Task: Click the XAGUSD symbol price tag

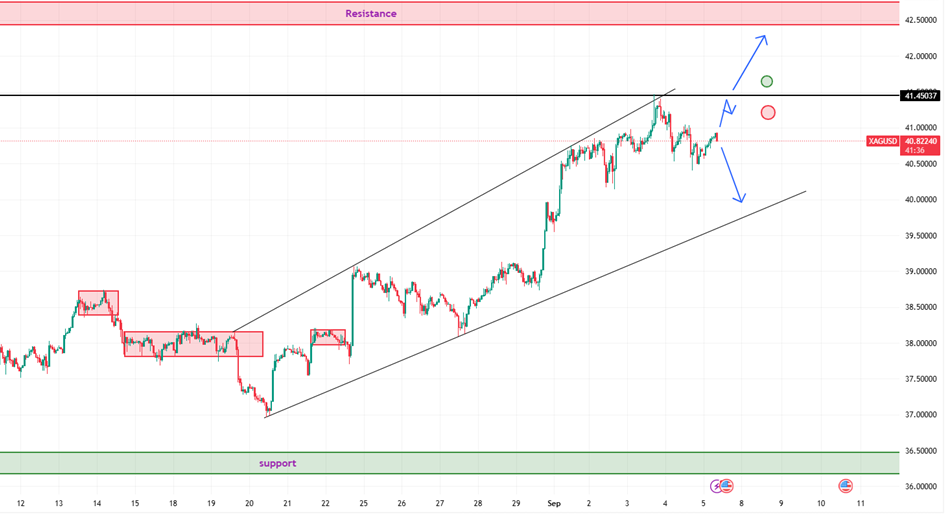Action: click(882, 141)
